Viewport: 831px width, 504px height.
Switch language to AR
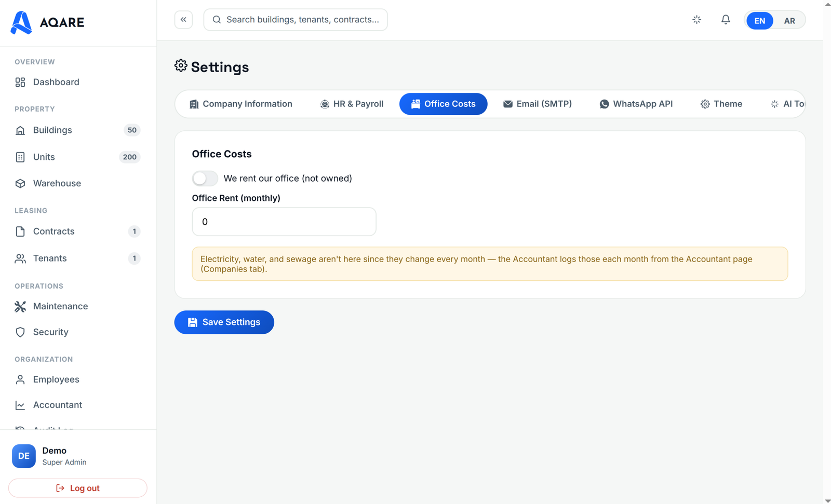789,21
